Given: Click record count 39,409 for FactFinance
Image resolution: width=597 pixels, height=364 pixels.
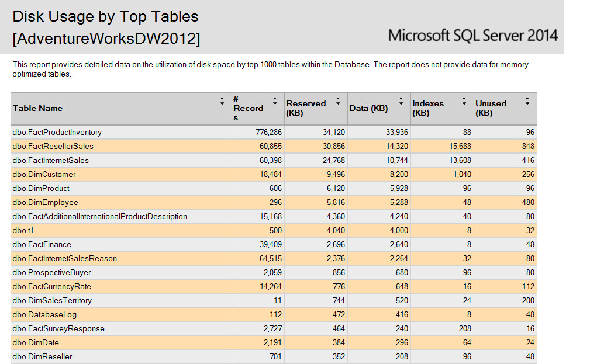Looking at the screenshot, I should click(x=271, y=245).
